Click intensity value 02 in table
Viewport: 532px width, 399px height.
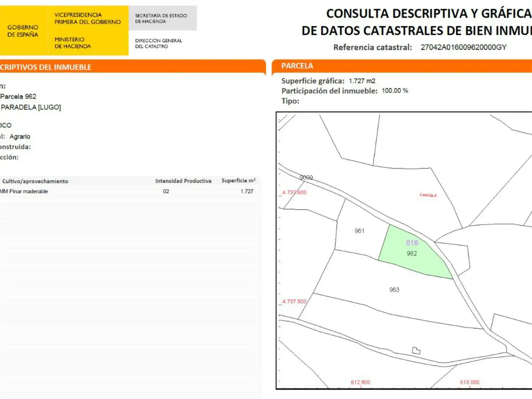click(x=166, y=191)
